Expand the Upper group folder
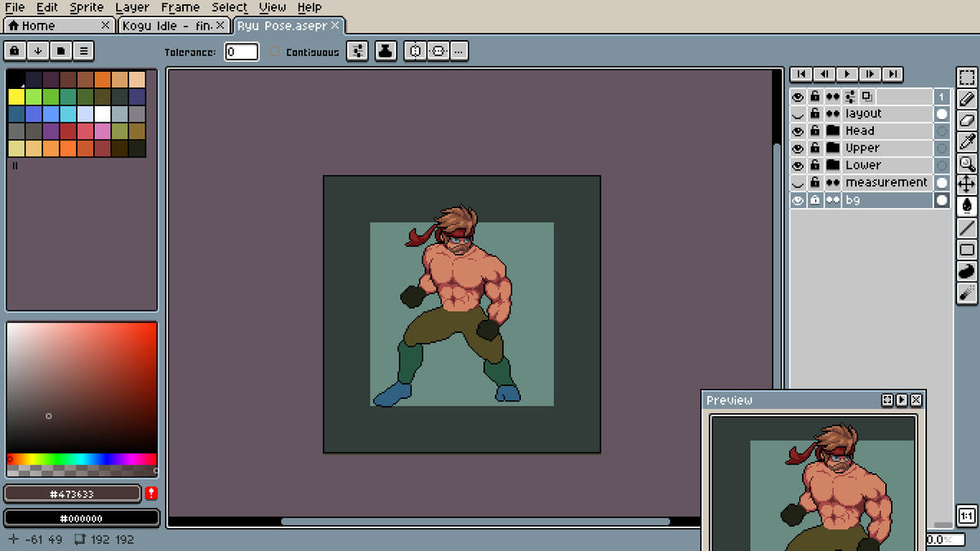The height and width of the screenshot is (551, 980). (832, 148)
